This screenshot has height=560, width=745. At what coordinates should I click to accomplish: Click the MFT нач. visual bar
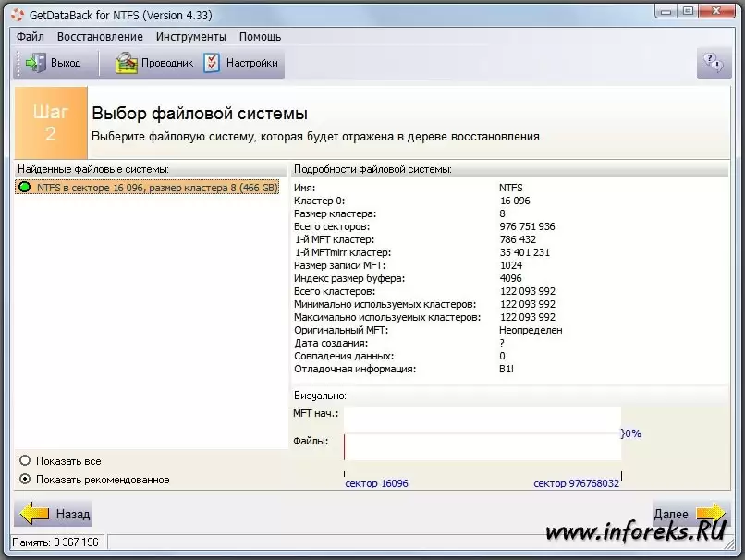(x=482, y=417)
